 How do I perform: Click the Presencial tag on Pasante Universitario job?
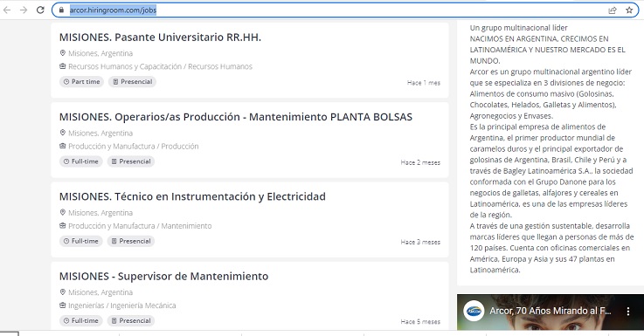132,82
